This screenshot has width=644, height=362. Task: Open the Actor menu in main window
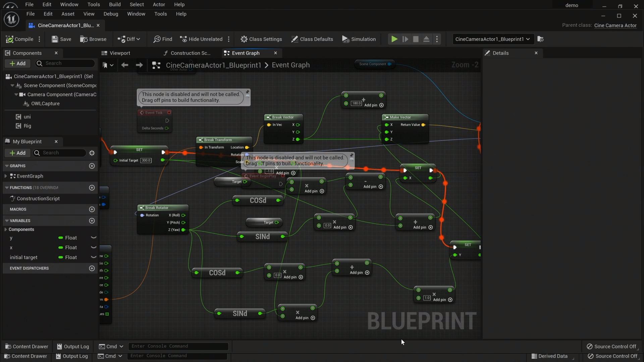tap(159, 4)
